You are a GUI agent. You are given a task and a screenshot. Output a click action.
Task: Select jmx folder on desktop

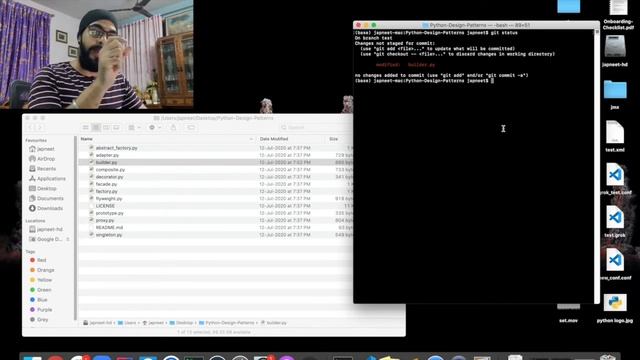(x=615, y=94)
